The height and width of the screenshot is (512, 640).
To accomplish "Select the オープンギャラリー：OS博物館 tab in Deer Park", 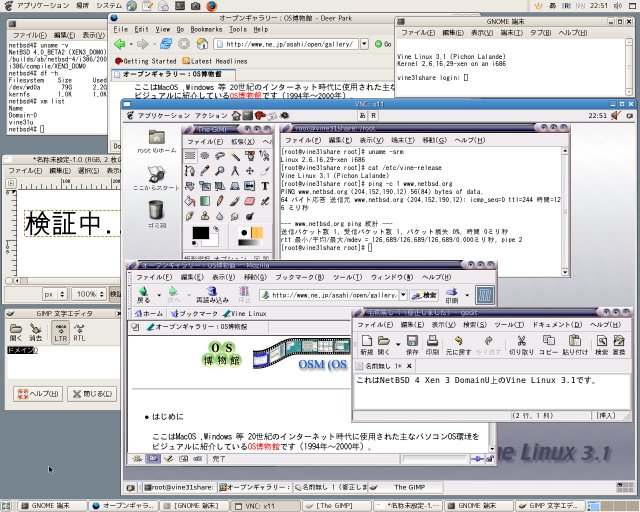I will click(x=173, y=74).
